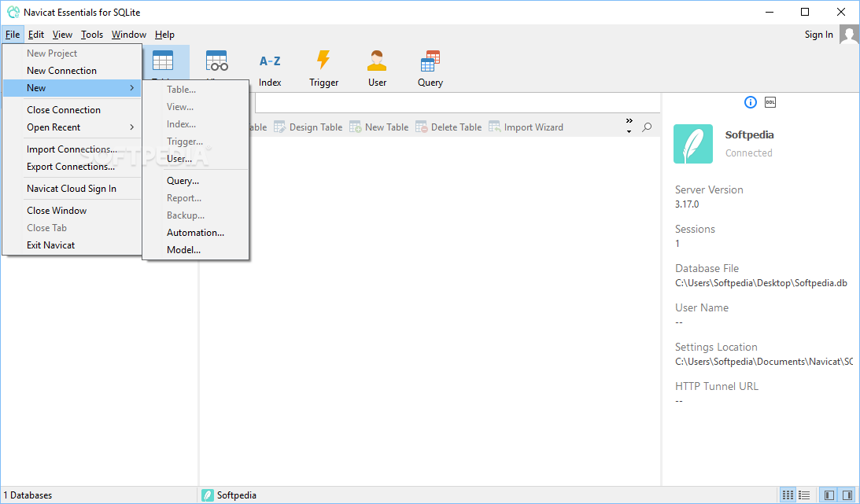This screenshot has height=504, width=860.
Task: Expand the Open Recent submenu
Action: click(x=72, y=127)
